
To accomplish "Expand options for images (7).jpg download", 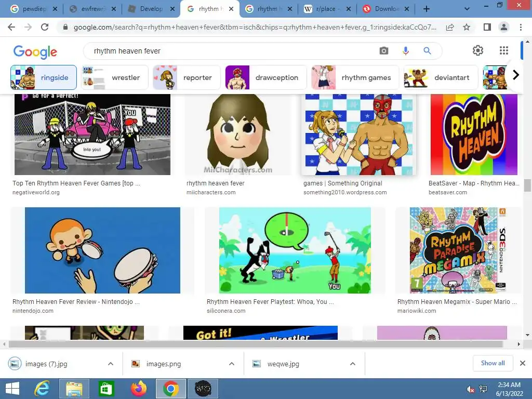I will point(111,364).
